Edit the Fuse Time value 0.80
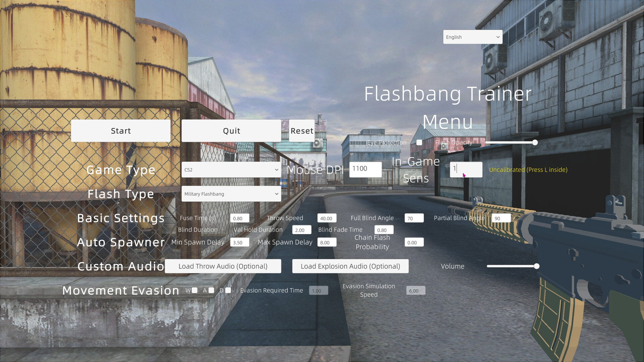This screenshot has width=644, height=362. pyautogui.click(x=240, y=218)
